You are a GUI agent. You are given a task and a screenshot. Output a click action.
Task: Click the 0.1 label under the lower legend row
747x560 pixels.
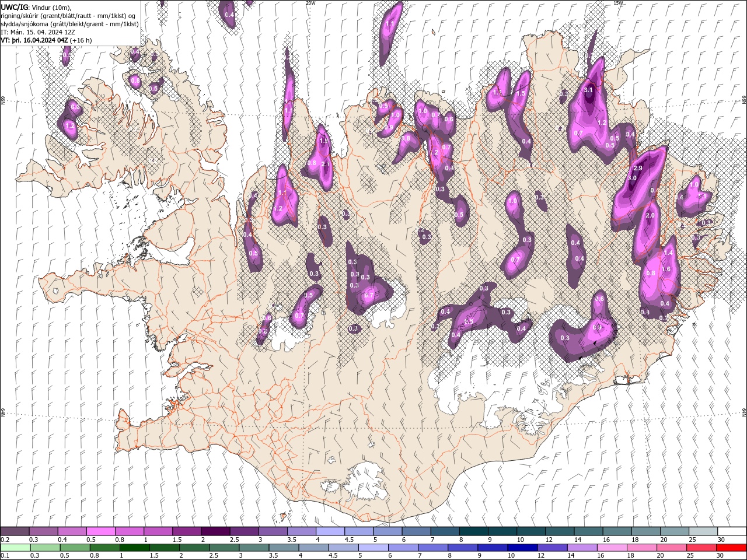[5, 556]
